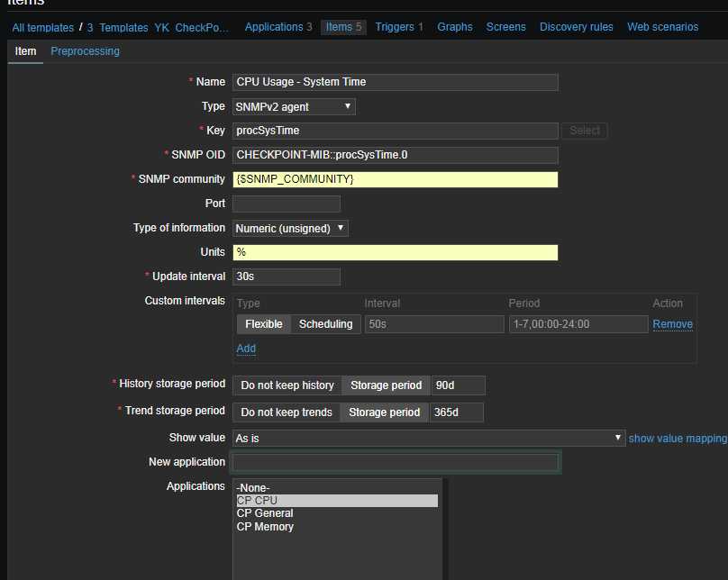Click the Update interval field
This screenshot has width=728, height=580.
point(286,276)
